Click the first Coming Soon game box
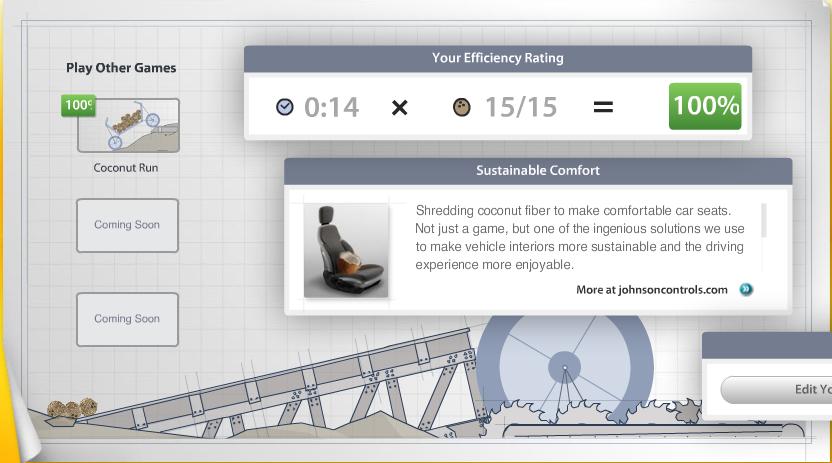The width and height of the screenshot is (832, 463). tap(127, 225)
